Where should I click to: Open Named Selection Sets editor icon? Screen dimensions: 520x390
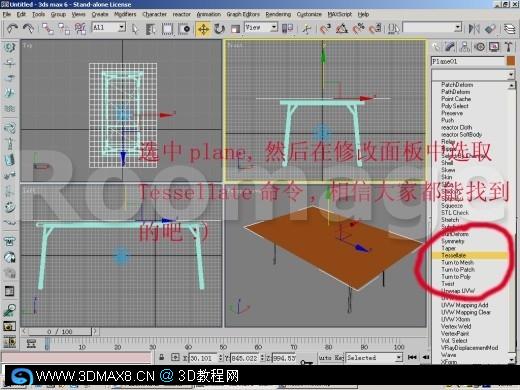pos(394,29)
